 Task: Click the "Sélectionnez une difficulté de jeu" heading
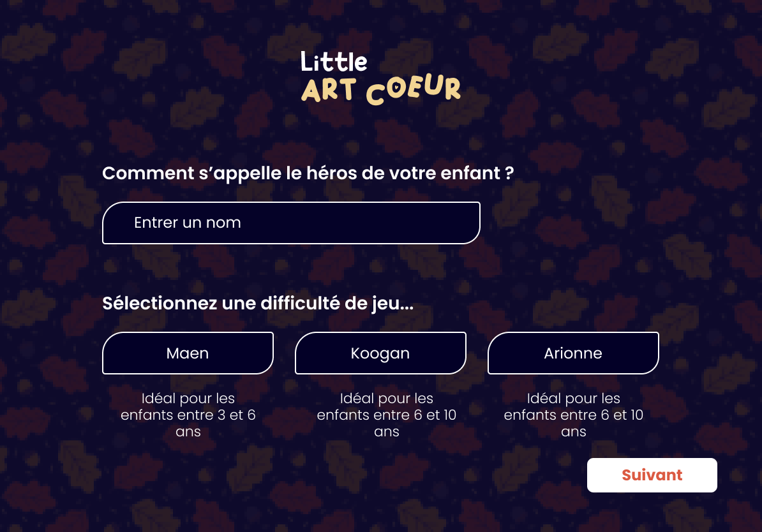coord(258,304)
